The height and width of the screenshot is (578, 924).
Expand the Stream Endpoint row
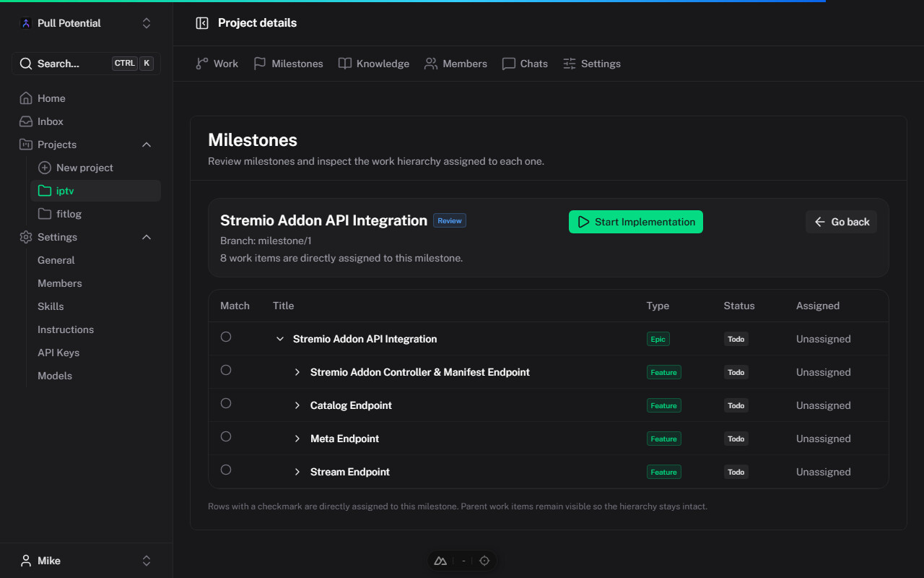pos(297,472)
